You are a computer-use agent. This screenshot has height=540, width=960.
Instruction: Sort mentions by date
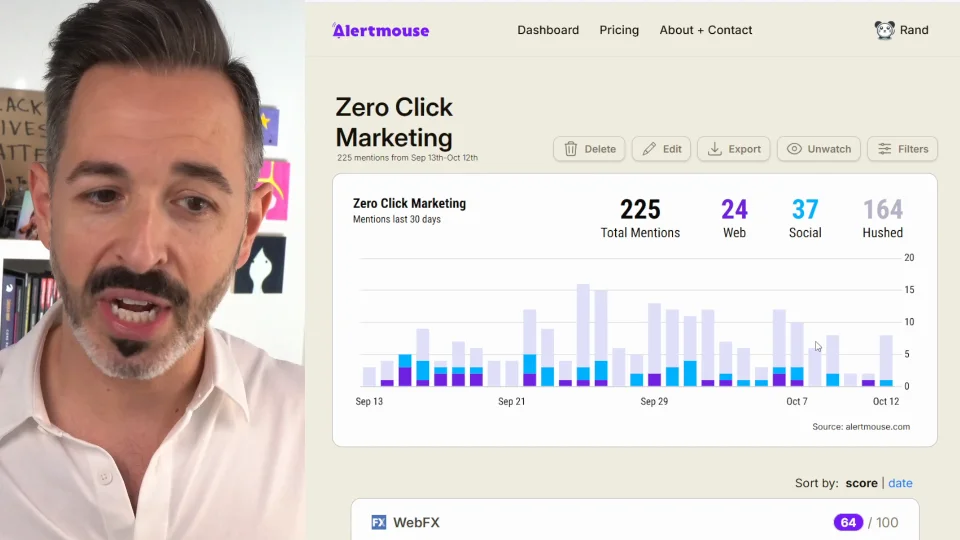900,483
